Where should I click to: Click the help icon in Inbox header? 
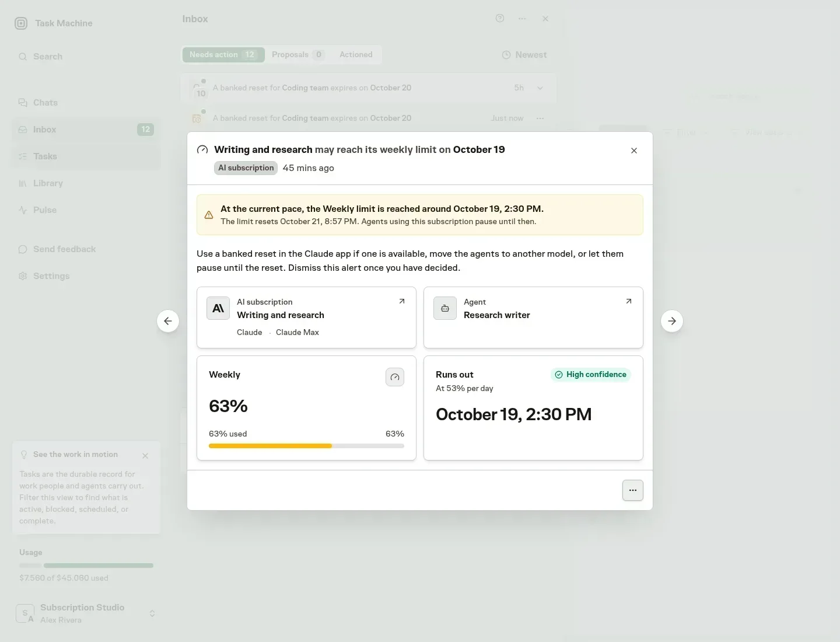(500, 19)
